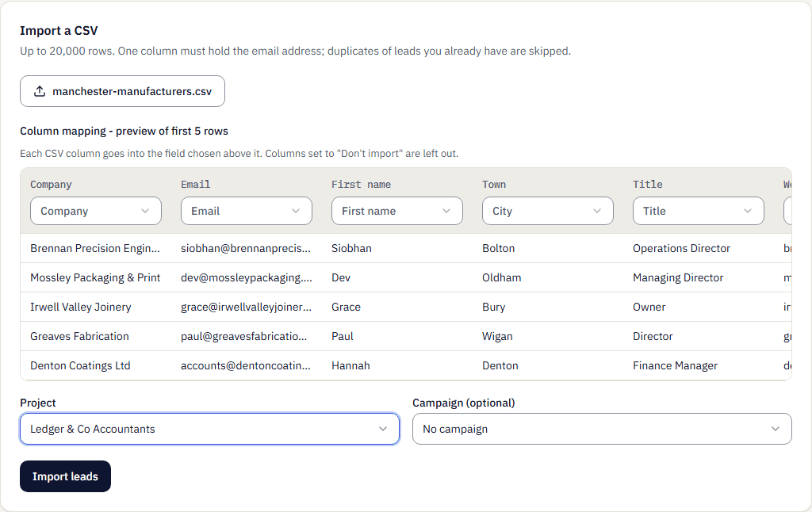Open the Campaign dropdown showing No campaign
The height and width of the screenshot is (512, 812).
click(x=603, y=429)
